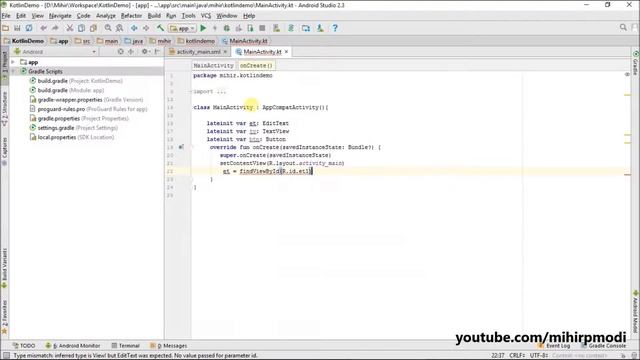Click Scroll from Source target icon
The image size is (640, 360).
120,52
